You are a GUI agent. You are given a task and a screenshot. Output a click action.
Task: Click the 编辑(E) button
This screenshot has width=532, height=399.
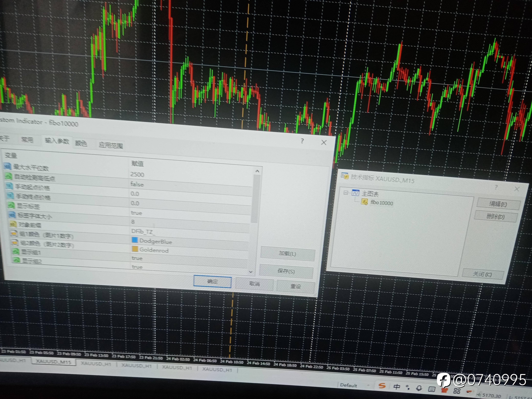pos(498,204)
